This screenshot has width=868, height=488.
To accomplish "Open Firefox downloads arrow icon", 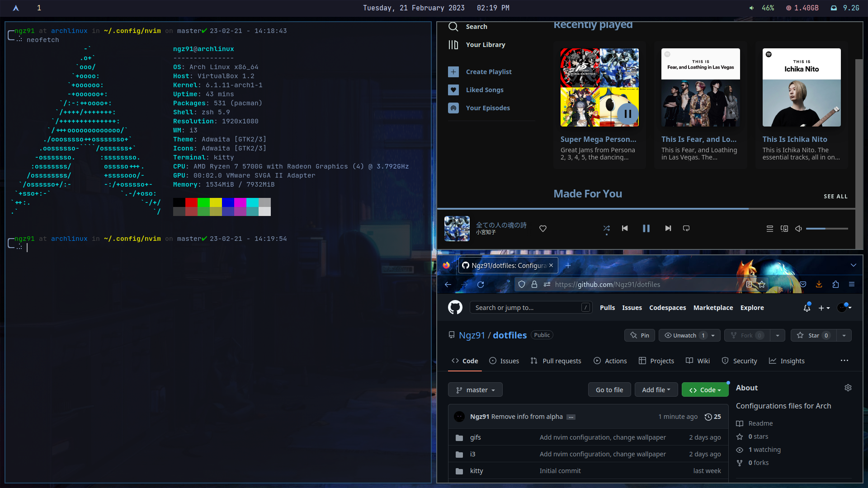I will click(819, 284).
